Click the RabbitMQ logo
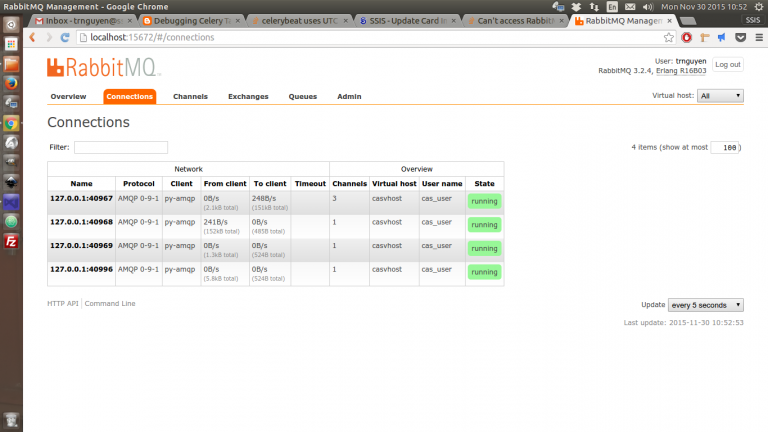 click(104, 68)
